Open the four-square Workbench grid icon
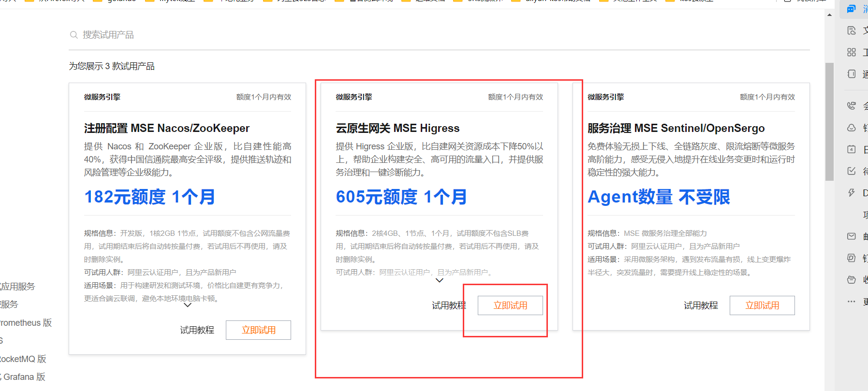The width and height of the screenshot is (868, 391). point(852,52)
